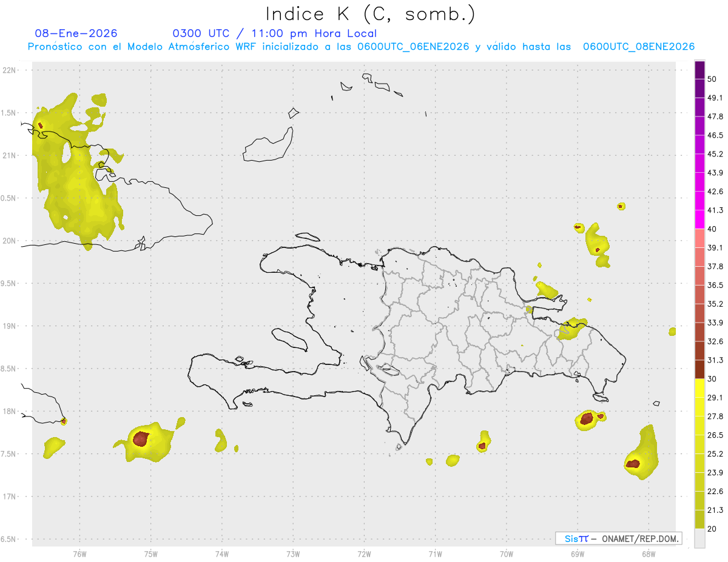The image size is (728, 562).
Task: Click the colorbar value "43.9"
Action: click(x=715, y=173)
